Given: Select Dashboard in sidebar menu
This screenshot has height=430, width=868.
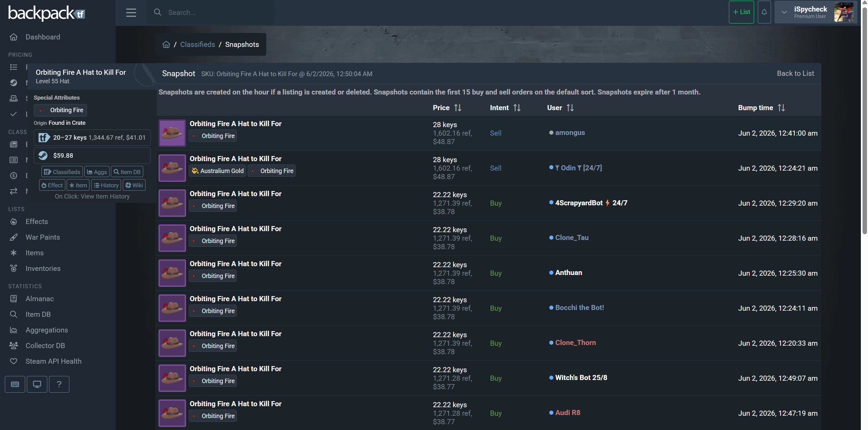Looking at the screenshot, I should coord(43,37).
